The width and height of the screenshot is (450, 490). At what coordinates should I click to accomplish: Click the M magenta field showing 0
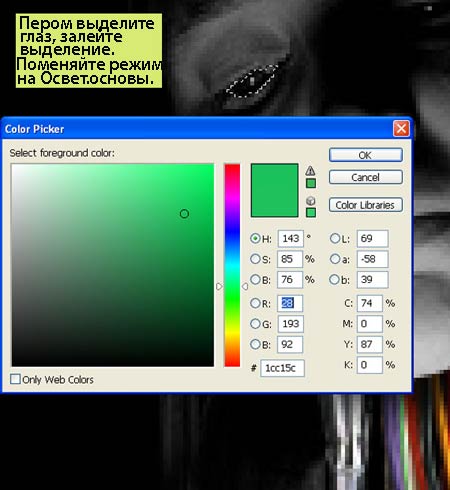(370, 324)
